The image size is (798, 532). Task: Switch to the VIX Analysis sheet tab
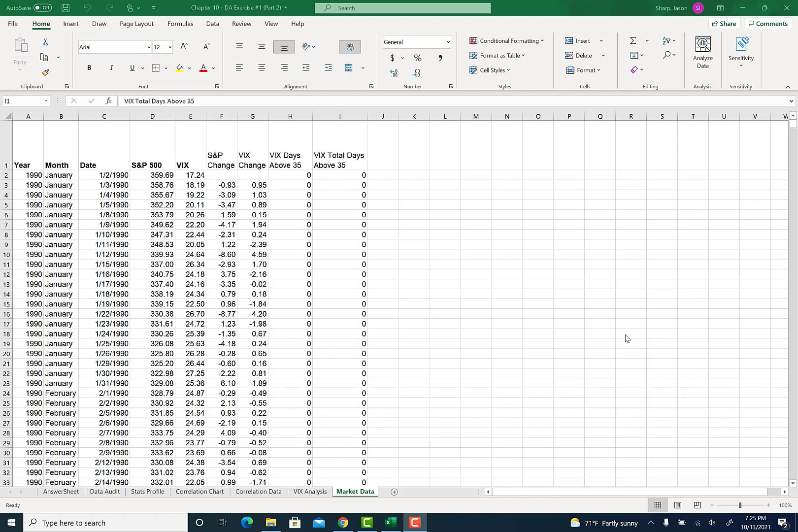pos(310,492)
